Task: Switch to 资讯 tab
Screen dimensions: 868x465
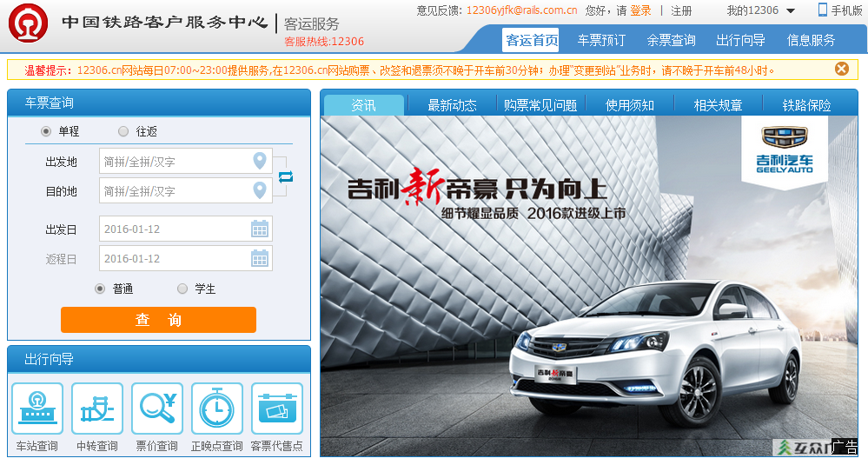Action: (364, 105)
